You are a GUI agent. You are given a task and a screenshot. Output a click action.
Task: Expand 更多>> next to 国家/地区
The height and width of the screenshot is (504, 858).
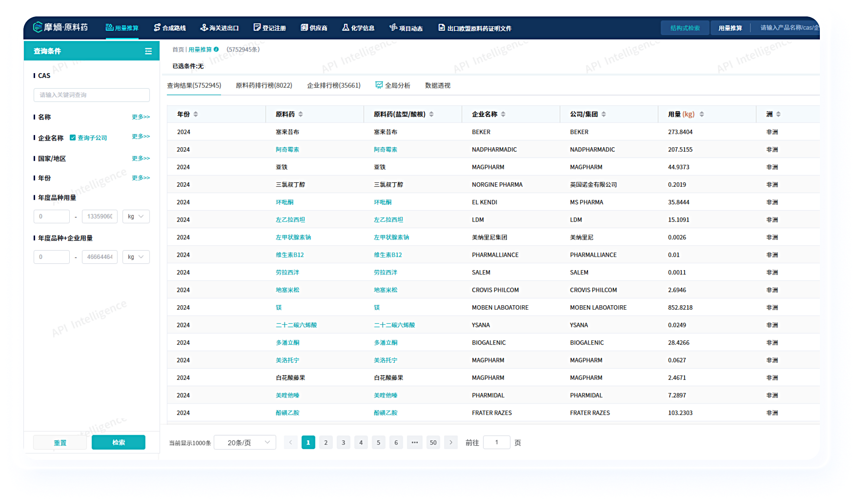141,158
